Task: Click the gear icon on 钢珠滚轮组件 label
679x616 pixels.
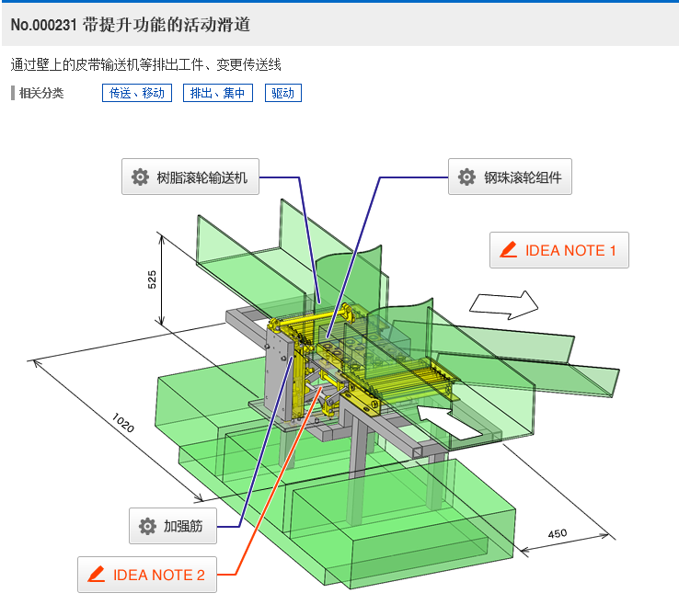Action: 466,177
